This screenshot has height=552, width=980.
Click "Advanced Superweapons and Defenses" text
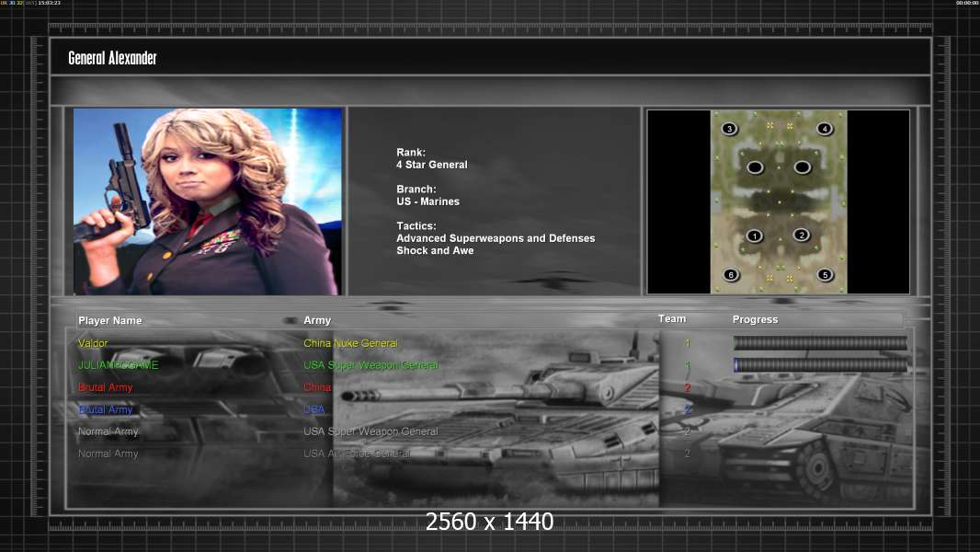(x=496, y=238)
